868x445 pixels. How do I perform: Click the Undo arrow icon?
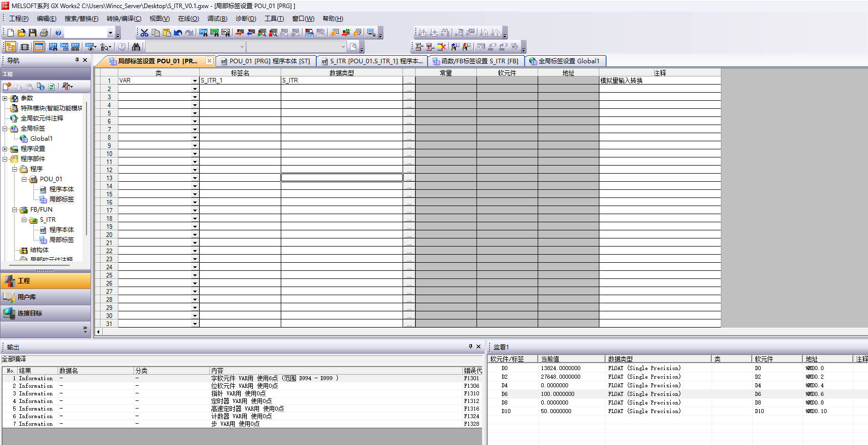[178, 33]
